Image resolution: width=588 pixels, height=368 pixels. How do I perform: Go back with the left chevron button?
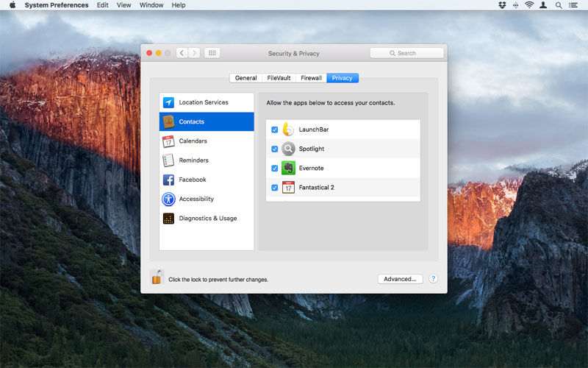[182, 53]
